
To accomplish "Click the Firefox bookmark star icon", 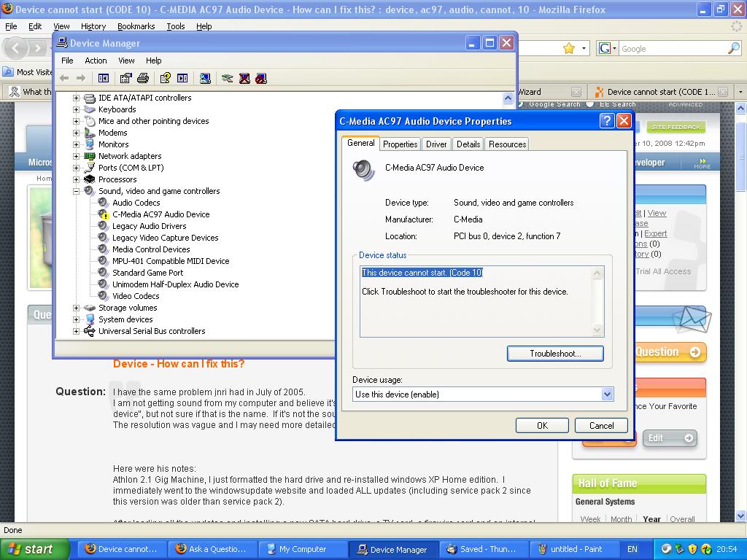I will [569, 48].
